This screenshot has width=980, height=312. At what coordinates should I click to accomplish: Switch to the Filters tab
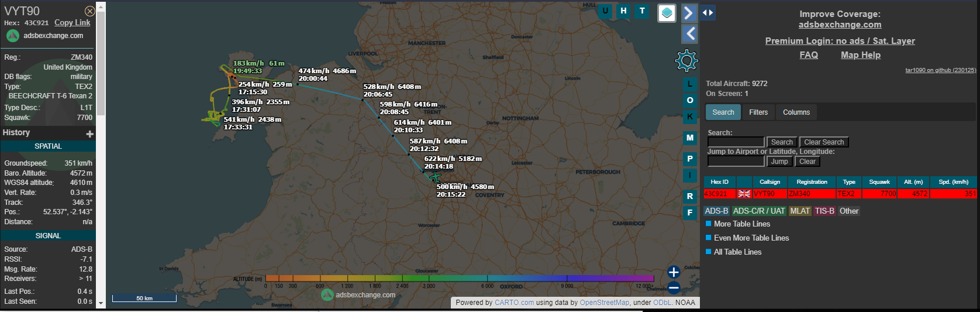click(758, 112)
